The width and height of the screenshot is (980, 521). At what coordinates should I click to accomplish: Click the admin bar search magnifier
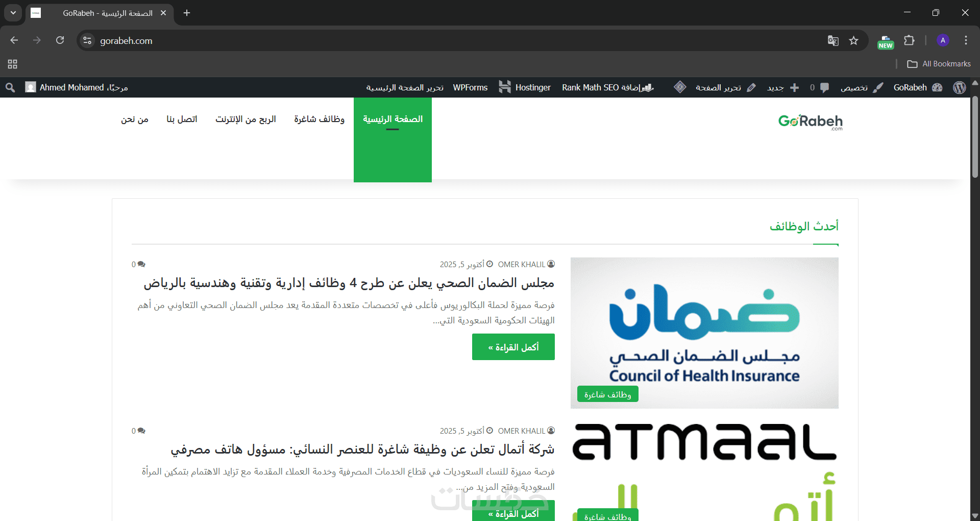[x=10, y=87]
